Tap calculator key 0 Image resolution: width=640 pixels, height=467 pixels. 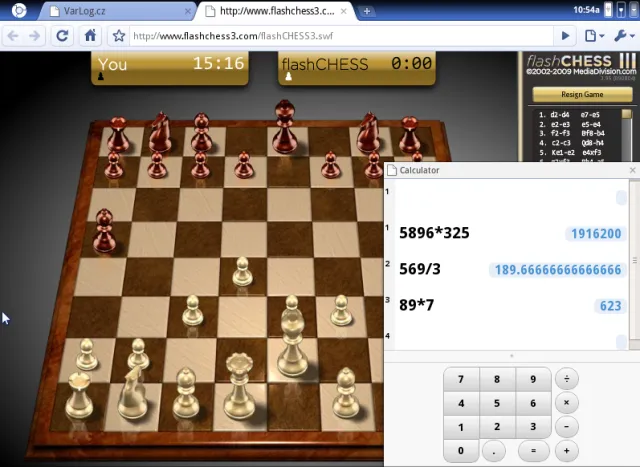(461, 451)
